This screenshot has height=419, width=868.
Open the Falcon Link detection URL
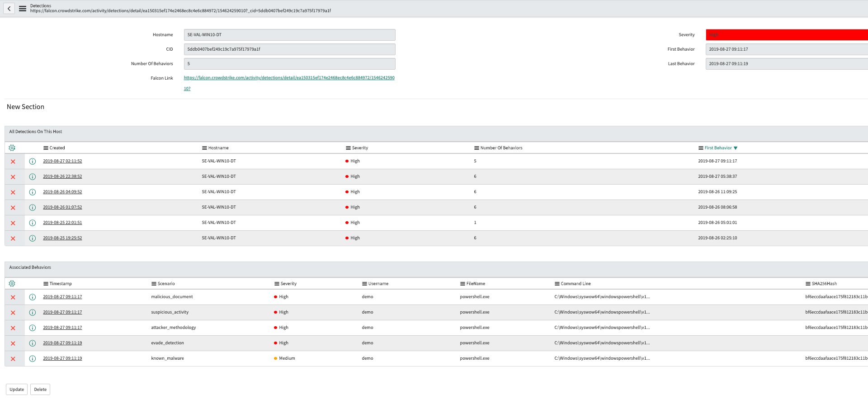[x=289, y=78]
